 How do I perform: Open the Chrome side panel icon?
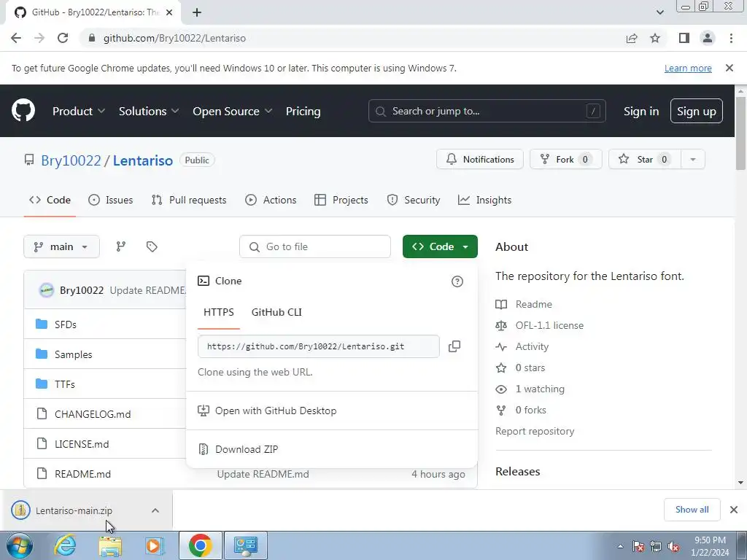(x=684, y=38)
